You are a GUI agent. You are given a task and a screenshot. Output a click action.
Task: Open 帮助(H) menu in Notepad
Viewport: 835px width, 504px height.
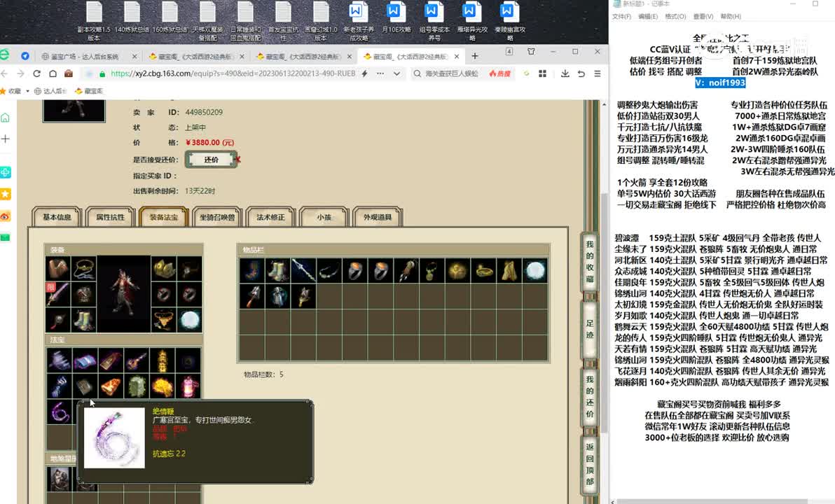[731, 17]
